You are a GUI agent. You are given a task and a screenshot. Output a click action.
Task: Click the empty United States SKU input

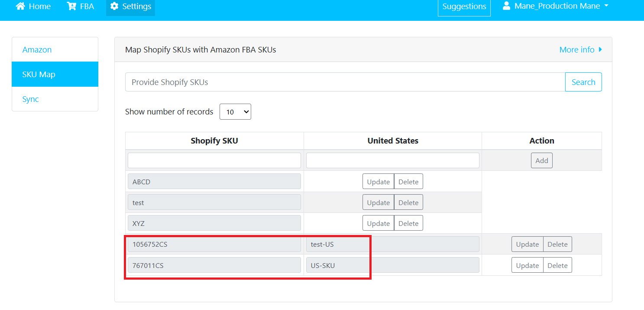point(392,160)
